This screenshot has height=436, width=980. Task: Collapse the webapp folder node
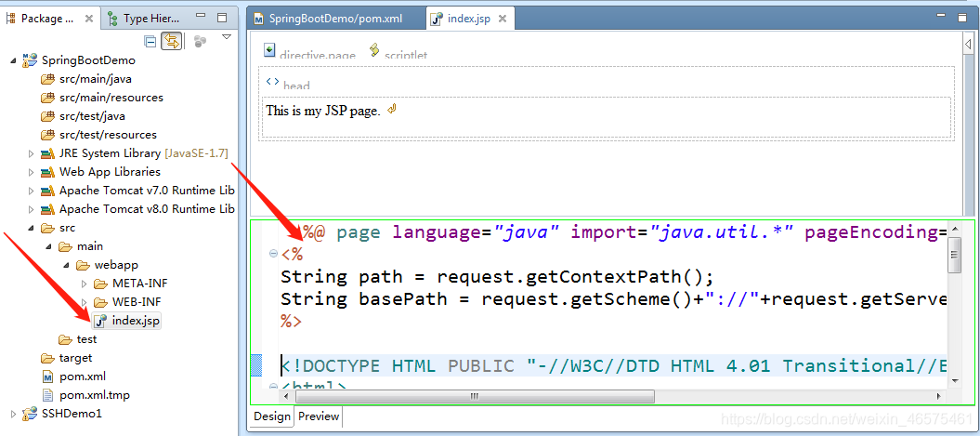click(66, 265)
